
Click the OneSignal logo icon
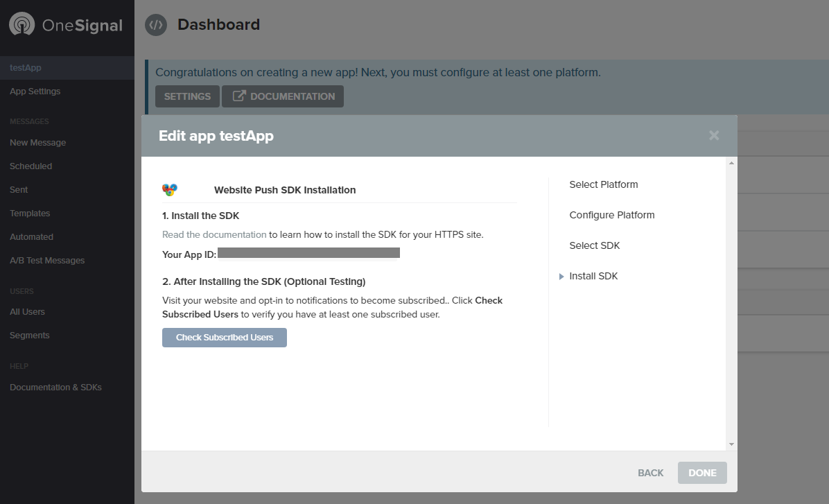(x=22, y=26)
